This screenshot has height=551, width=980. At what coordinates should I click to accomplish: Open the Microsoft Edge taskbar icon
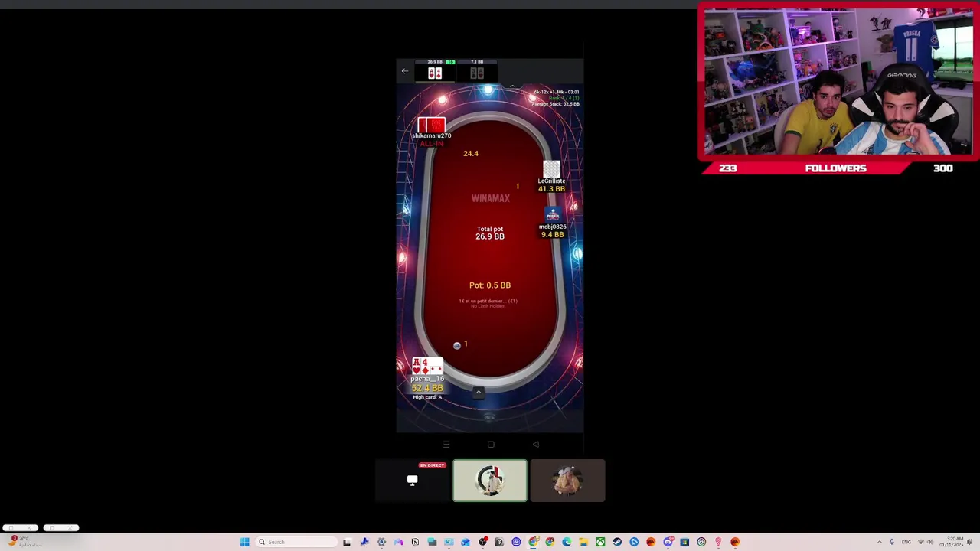coord(567,542)
